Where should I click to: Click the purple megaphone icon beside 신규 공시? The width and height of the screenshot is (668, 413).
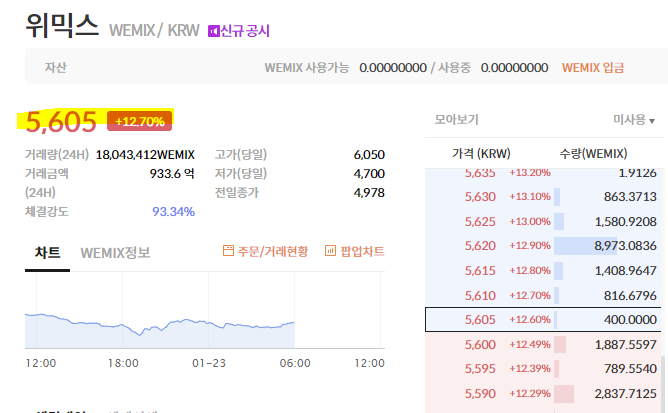point(213,31)
